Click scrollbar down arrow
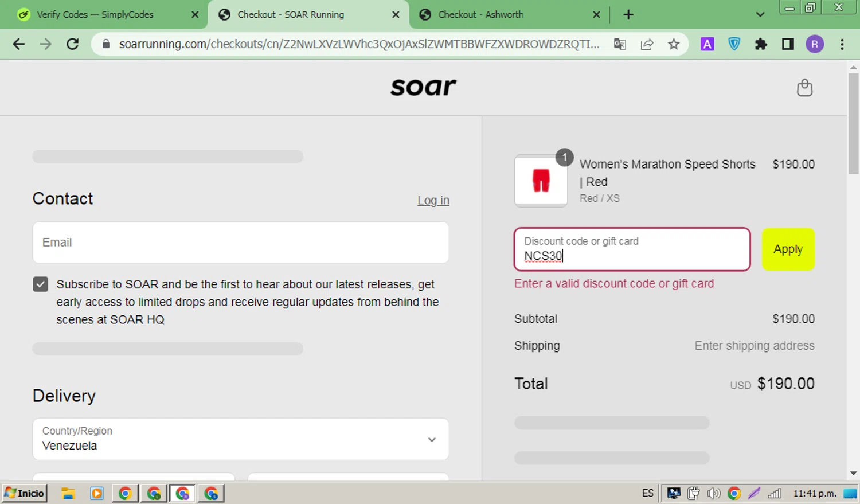 pyautogui.click(x=853, y=474)
